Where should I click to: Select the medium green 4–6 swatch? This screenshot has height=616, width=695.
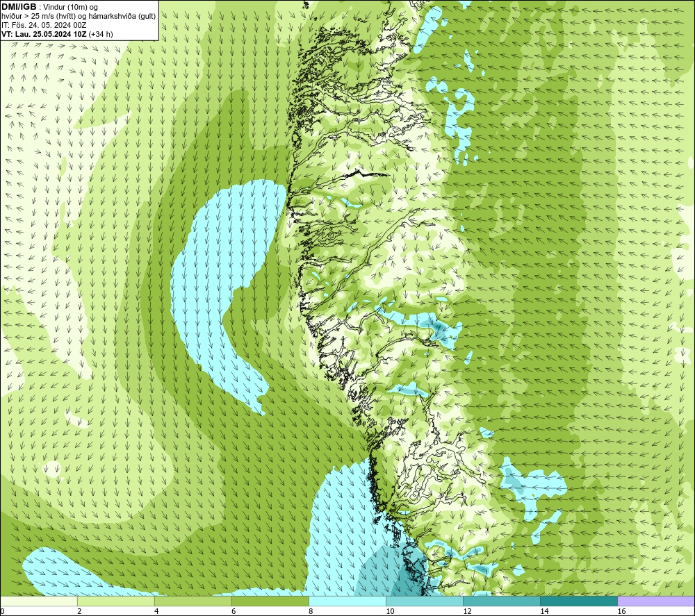[193, 601]
